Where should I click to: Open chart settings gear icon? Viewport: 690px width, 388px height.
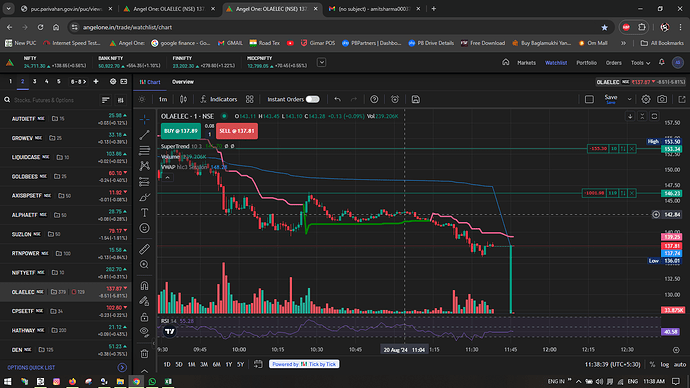(646, 99)
